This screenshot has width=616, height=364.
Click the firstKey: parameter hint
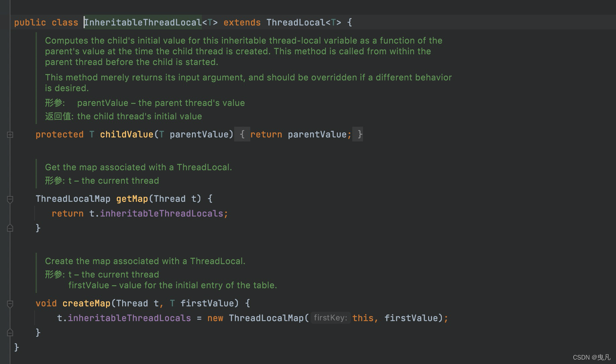[x=330, y=318]
